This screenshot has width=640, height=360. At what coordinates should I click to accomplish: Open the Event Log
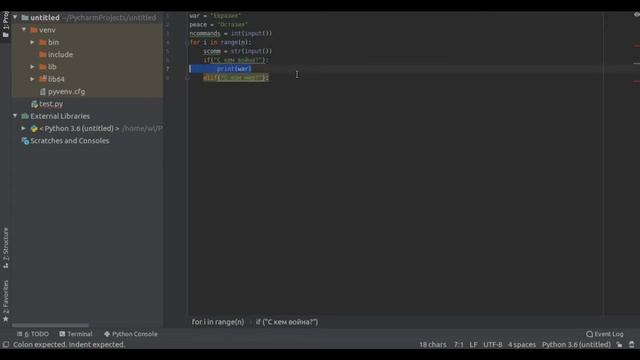coord(605,334)
